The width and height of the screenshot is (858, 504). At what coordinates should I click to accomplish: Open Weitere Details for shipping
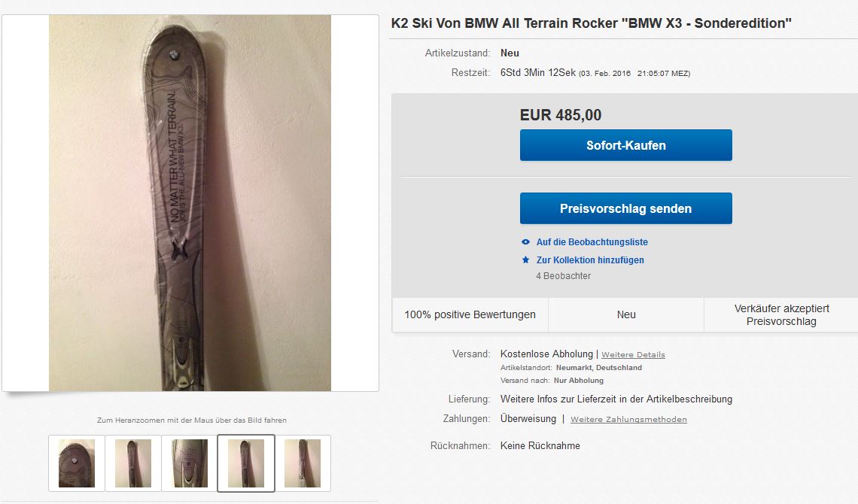633,355
